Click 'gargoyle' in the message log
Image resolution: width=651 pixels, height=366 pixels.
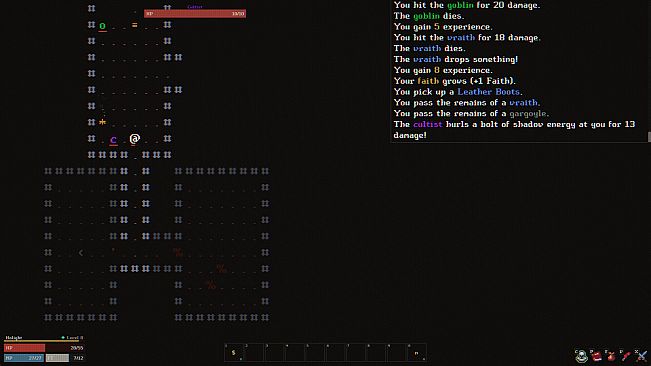coord(528,113)
